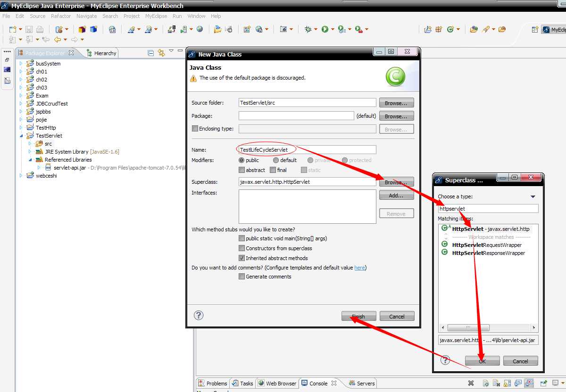Open Superclass dialog type filter dropdown arrow

click(533, 196)
